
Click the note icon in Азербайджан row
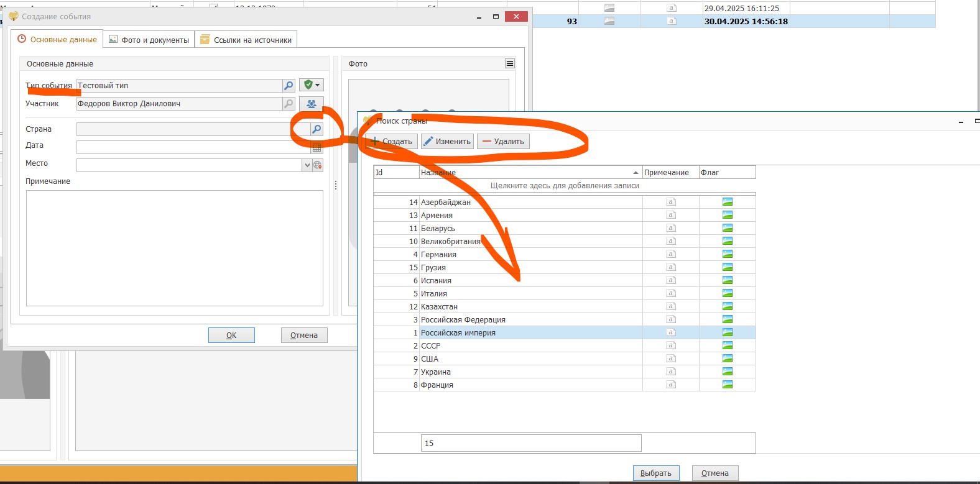[x=670, y=202]
